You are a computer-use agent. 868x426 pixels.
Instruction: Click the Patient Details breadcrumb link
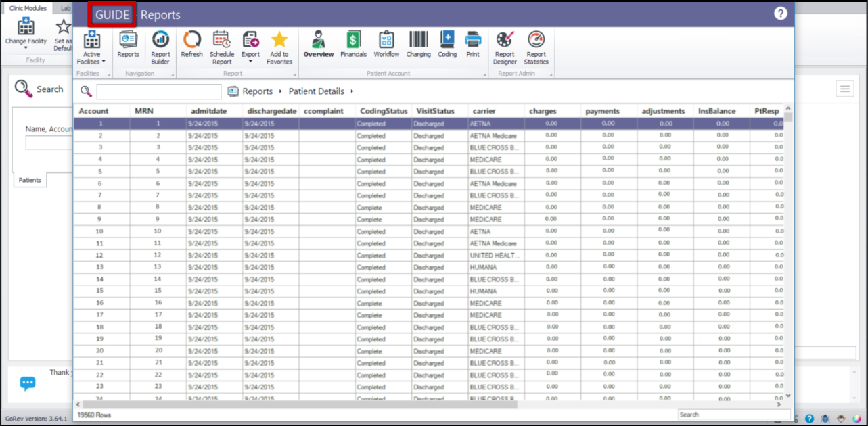tap(317, 91)
